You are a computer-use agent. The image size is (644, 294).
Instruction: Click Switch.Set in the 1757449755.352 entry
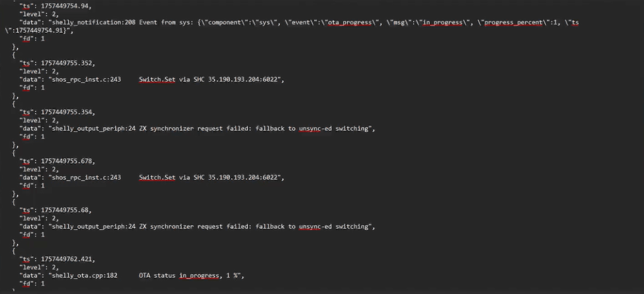(157, 79)
